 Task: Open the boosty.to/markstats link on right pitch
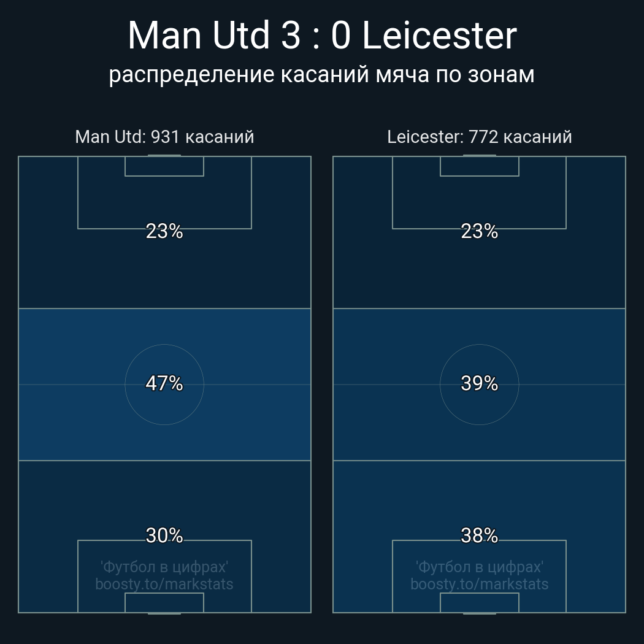click(x=479, y=584)
